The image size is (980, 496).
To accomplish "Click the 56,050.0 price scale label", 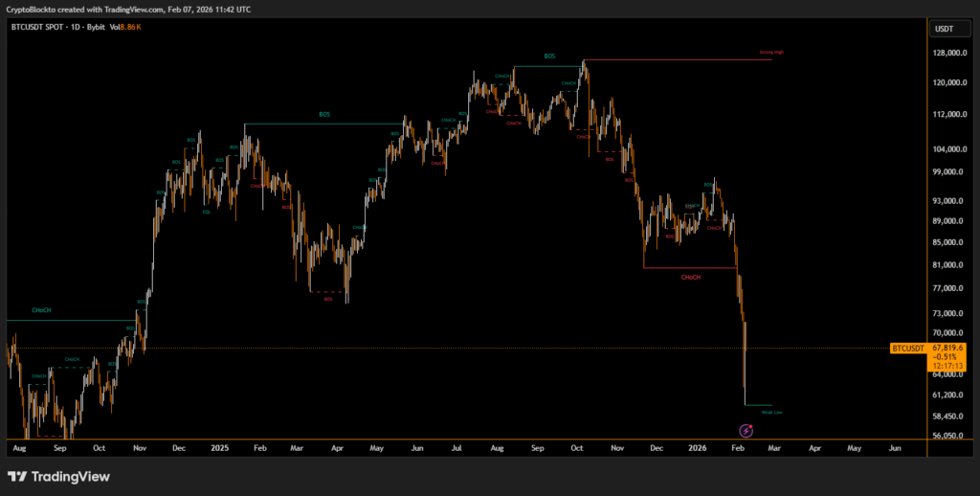I will 945,436.
